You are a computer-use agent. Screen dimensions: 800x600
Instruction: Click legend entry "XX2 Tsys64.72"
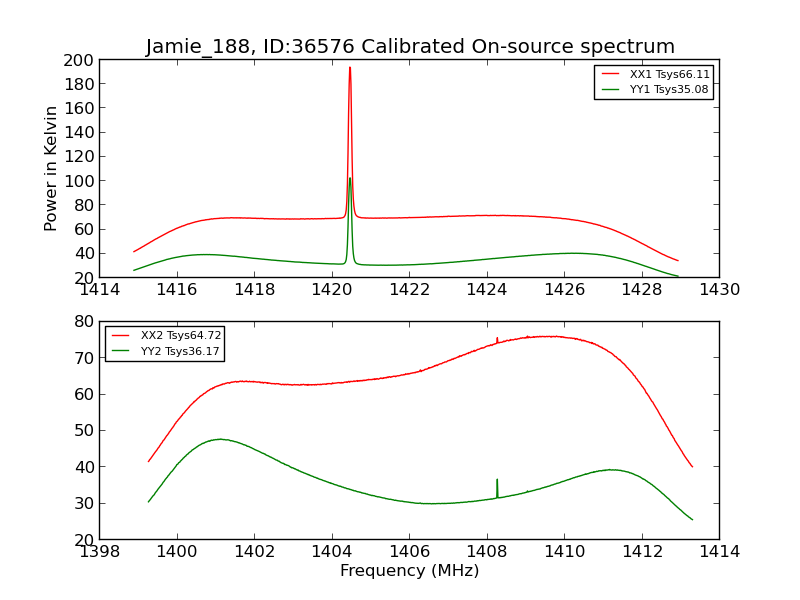pyautogui.click(x=181, y=335)
